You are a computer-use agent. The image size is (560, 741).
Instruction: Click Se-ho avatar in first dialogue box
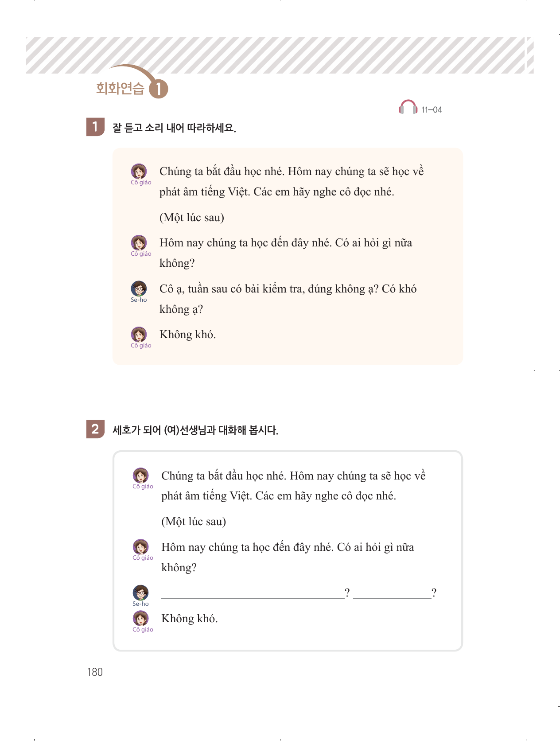pos(139,289)
